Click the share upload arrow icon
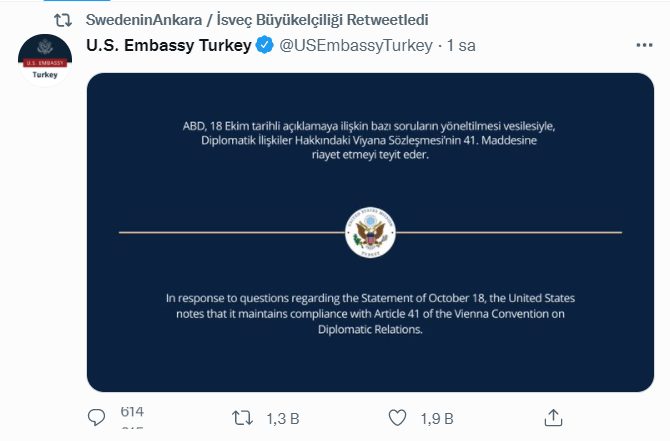Viewport: 670px width, 441px height. click(553, 417)
